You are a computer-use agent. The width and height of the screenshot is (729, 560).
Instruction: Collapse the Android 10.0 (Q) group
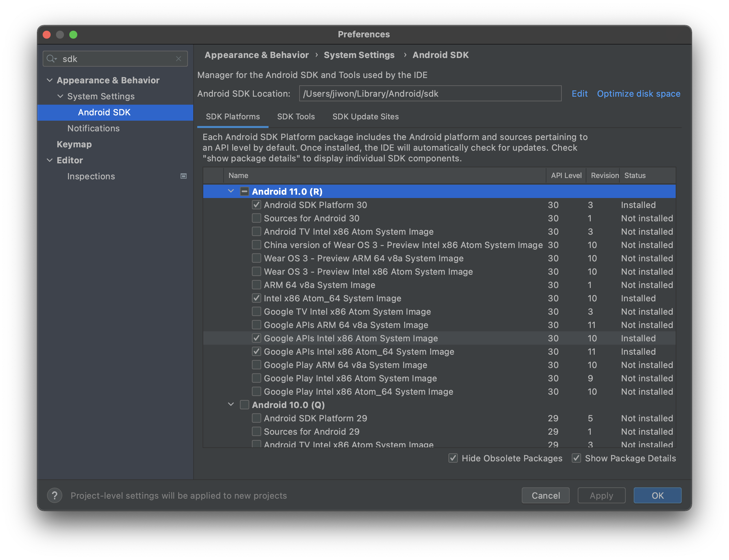pyautogui.click(x=231, y=405)
